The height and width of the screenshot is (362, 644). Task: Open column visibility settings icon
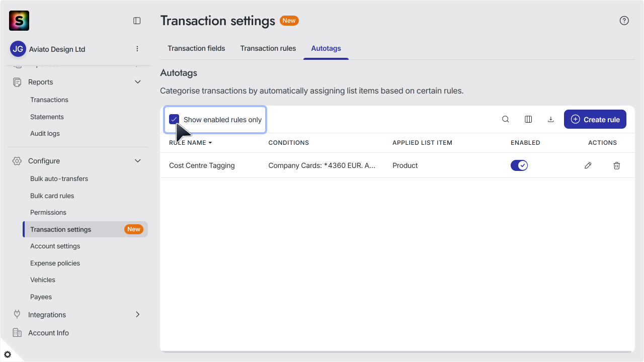click(528, 119)
